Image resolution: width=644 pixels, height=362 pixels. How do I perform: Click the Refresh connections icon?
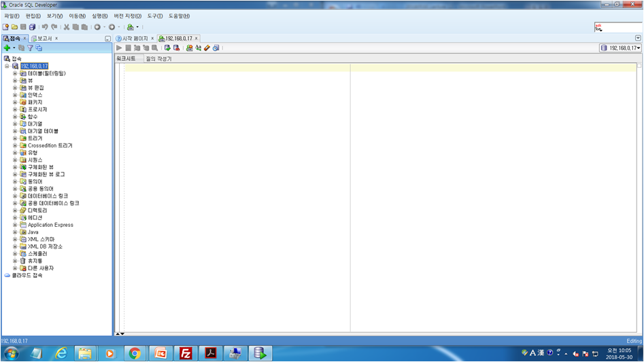[21, 48]
